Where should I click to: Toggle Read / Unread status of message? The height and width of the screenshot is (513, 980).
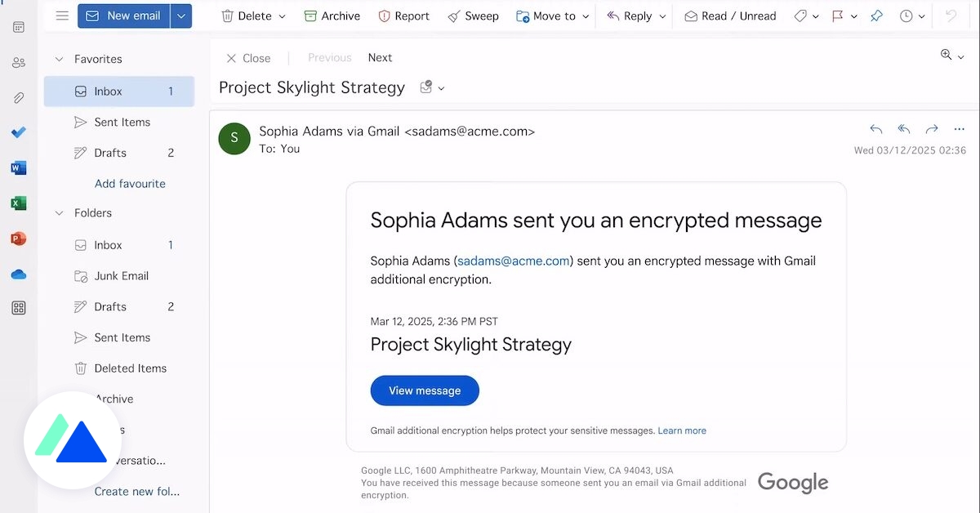[x=730, y=16]
